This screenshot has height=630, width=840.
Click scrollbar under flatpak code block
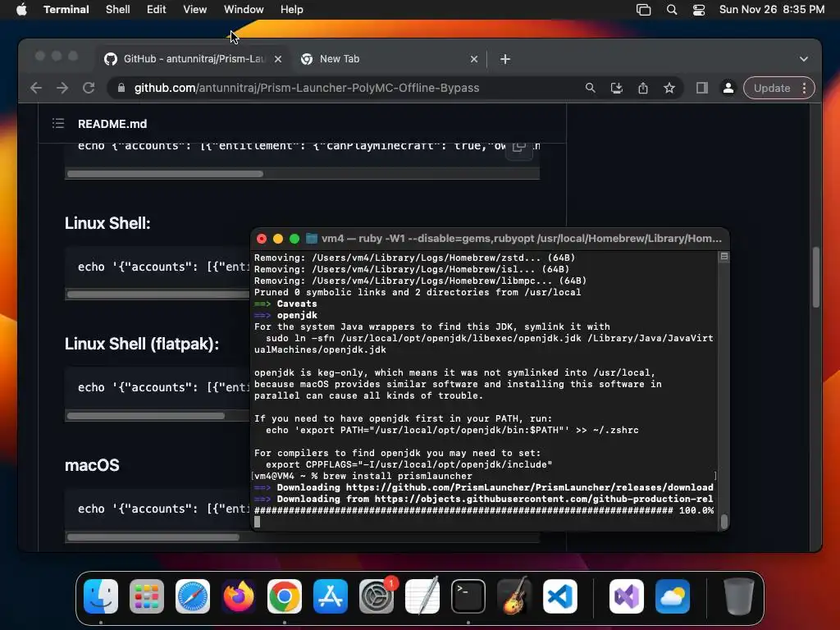146,416
